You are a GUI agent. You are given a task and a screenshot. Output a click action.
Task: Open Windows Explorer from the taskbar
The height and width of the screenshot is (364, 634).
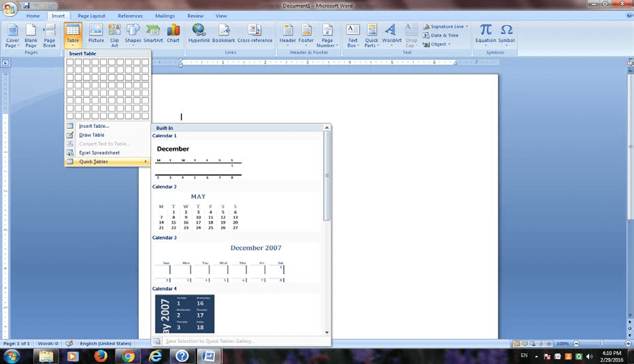click(x=46, y=357)
